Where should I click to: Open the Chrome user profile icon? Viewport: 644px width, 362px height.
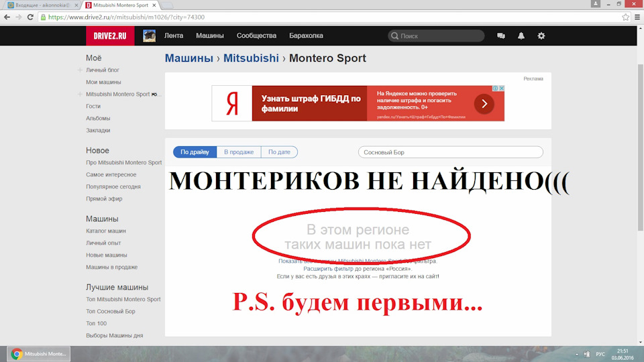coord(596,4)
